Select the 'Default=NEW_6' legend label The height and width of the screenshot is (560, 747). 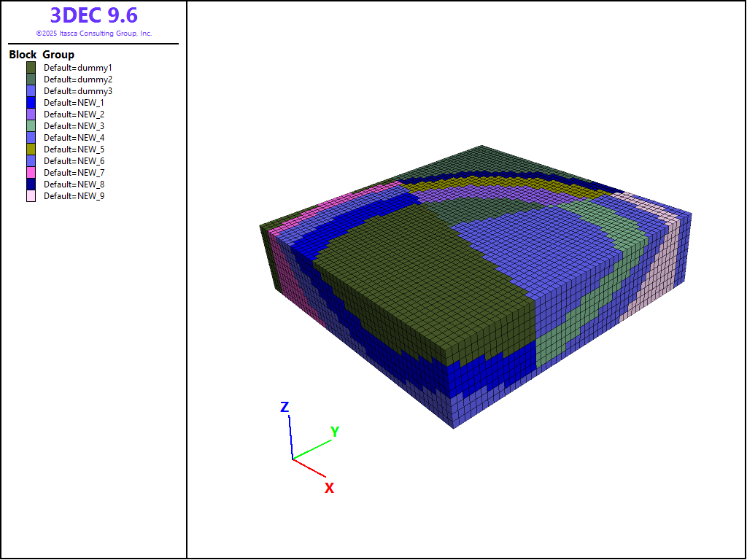click(x=74, y=161)
